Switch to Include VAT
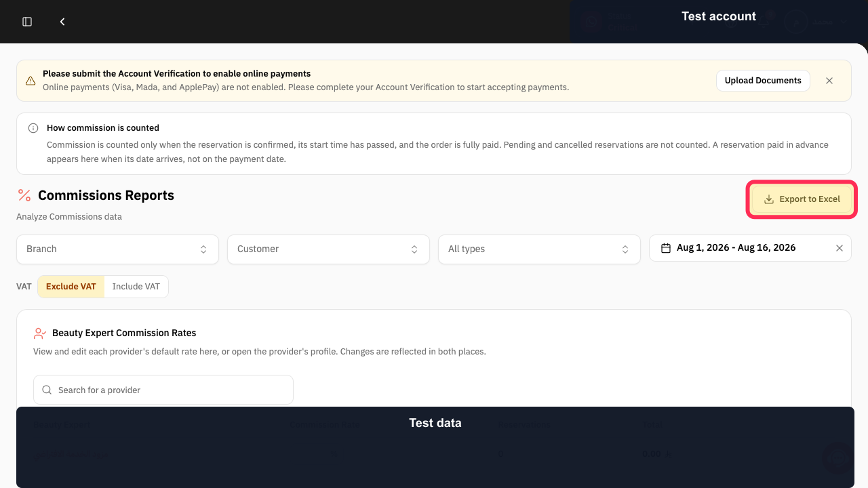 pos(136,287)
